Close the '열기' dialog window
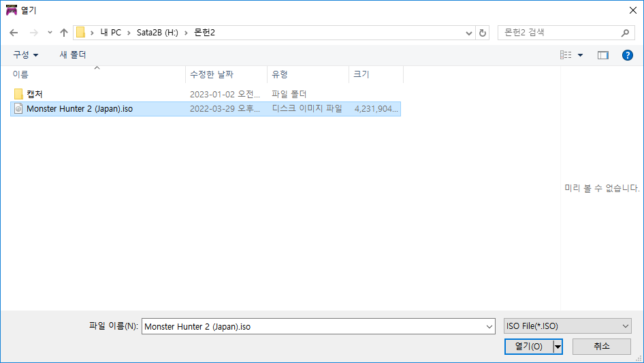 tap(633, 10)
